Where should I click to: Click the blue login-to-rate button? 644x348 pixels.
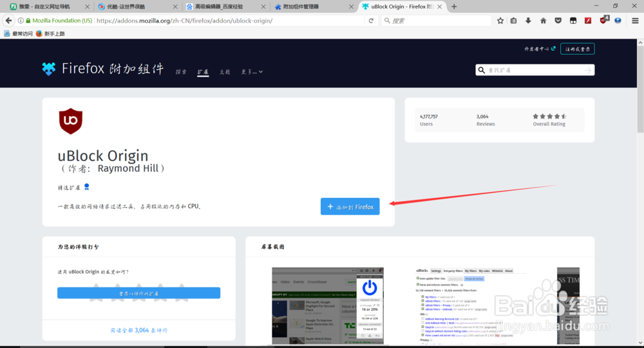point(139,293)
